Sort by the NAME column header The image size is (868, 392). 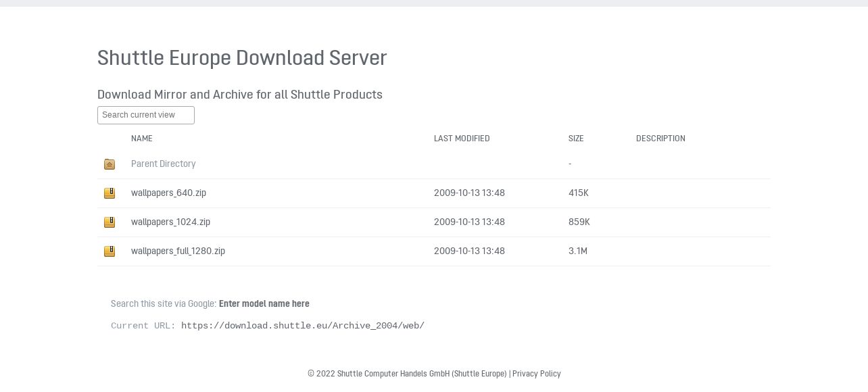pyautogui.click(x=142, y=139)
